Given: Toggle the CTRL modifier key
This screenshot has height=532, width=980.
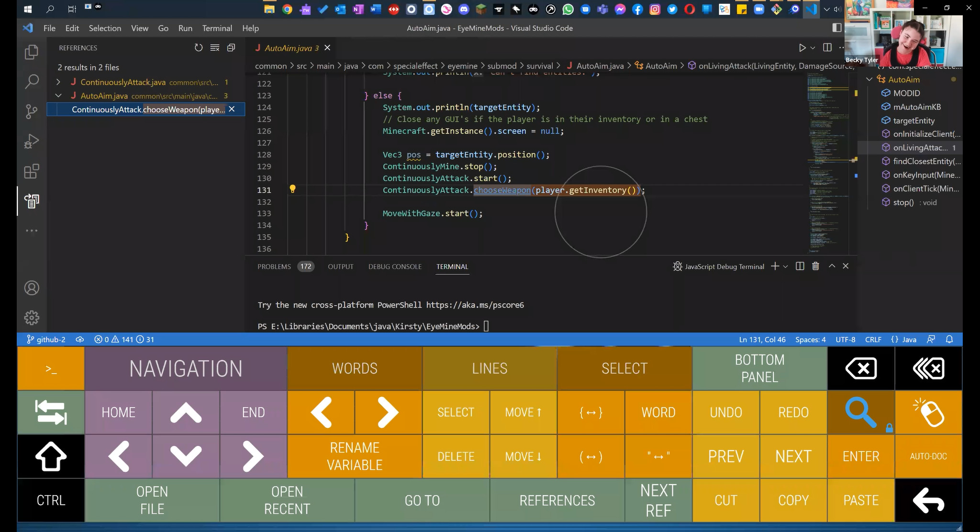Looking at the screenshot, I should [x=51, y=500].
